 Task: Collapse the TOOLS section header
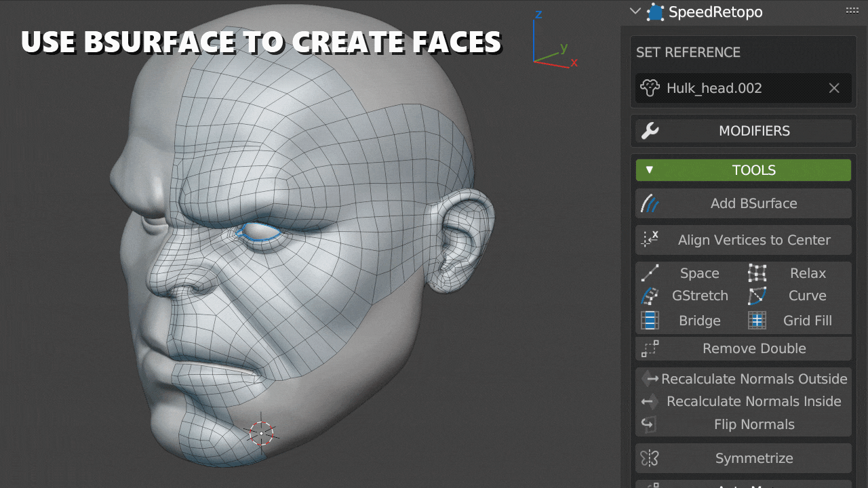click(648, 170)
